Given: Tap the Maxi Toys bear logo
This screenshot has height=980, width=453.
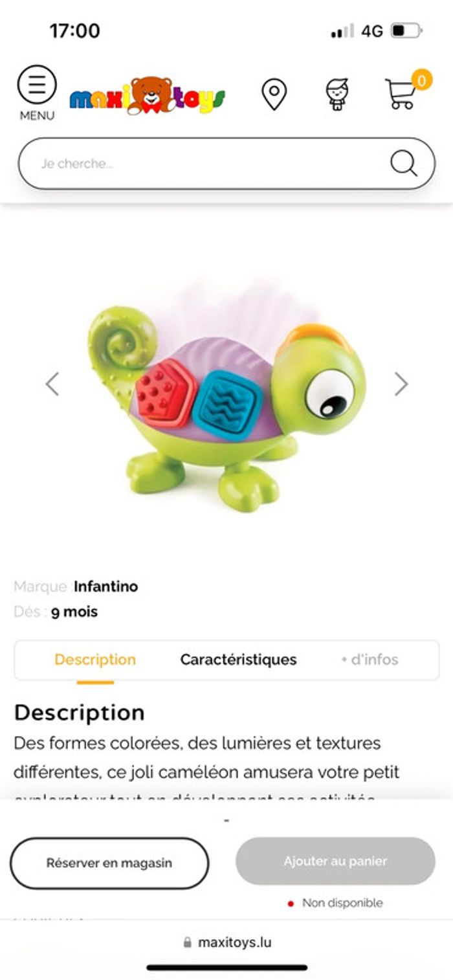Looking at the screenshot, I should pyautogui.click(x=148, y=96).
